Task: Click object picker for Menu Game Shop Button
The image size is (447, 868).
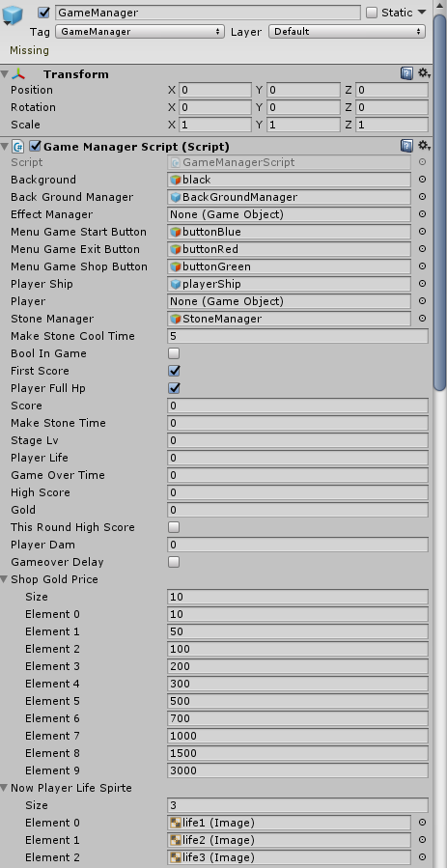Action: pos(422,266)
